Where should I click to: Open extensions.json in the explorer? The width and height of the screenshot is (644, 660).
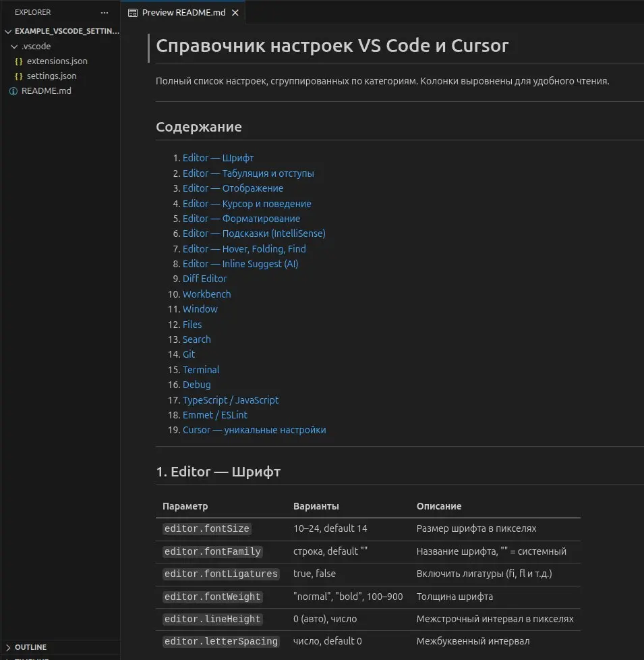[57, 61]
